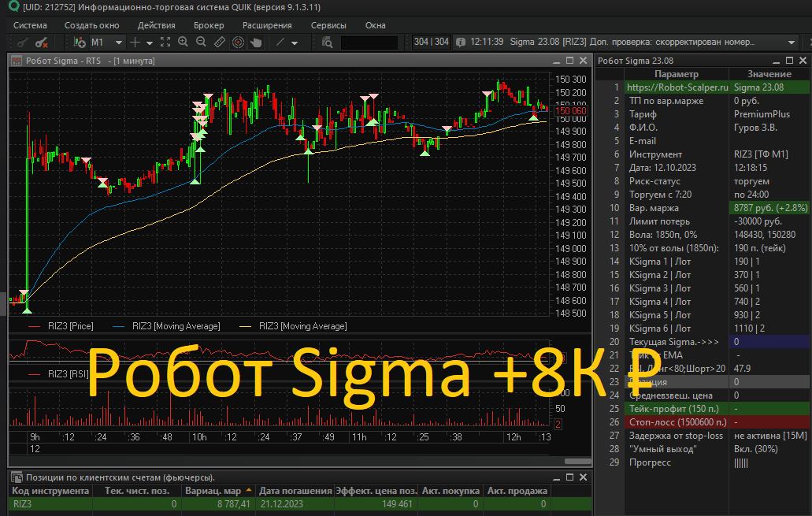Click the positions table window icon

click(x=17, y=477)
